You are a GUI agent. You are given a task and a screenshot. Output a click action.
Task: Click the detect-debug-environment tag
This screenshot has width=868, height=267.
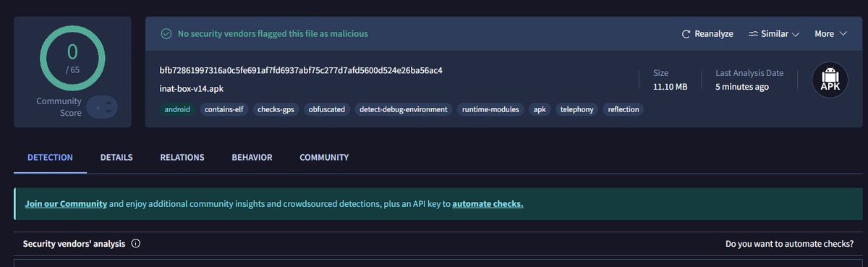pyautogui.click(x=404, y=109)
